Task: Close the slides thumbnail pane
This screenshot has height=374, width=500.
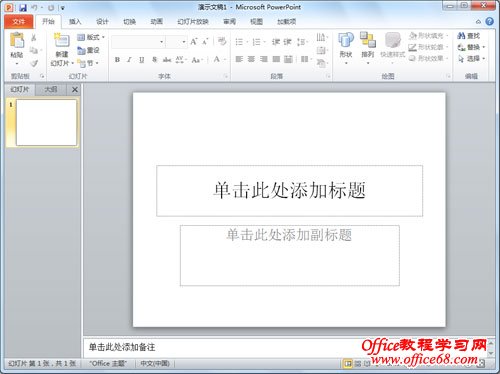Action: (x=75, y=89)
